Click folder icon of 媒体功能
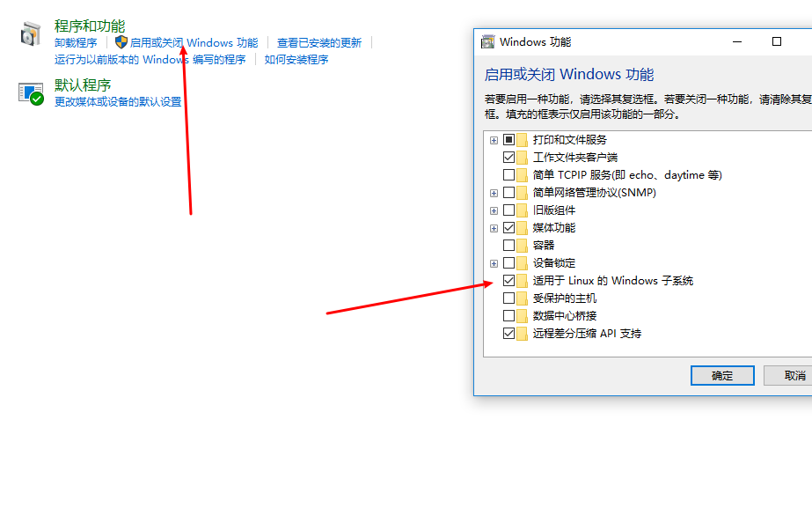Image resolution: width=812 pixels, height=523 pixels. 522,228
